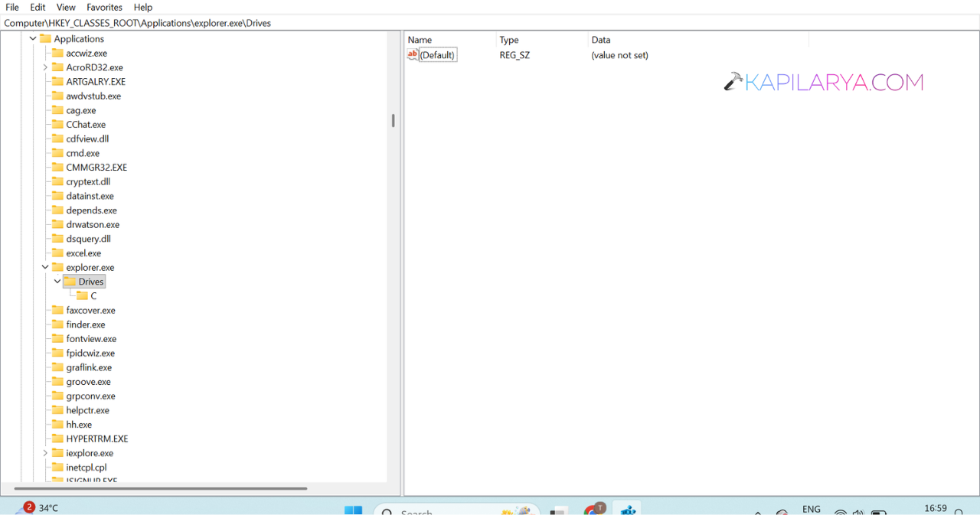Expand the AcroRD32.exe key

pyautogui.click(x=45, y=67)
